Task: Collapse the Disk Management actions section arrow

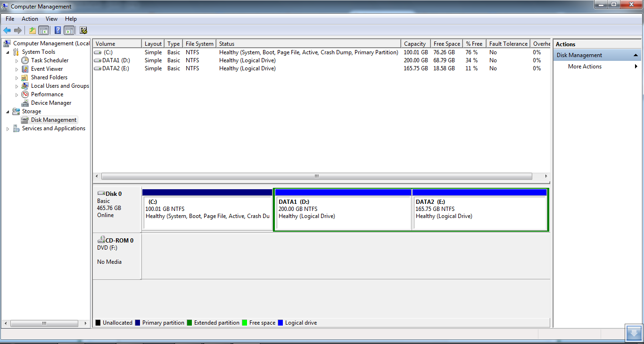Action: [636, 55]
